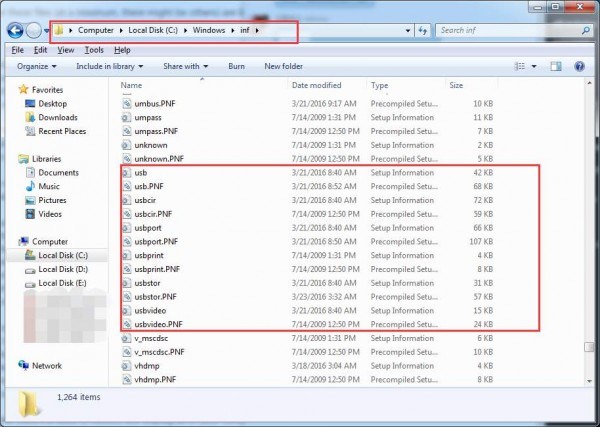Select Windows in the address breadcrumb
The image size is (600, 427).
point(209,30)
